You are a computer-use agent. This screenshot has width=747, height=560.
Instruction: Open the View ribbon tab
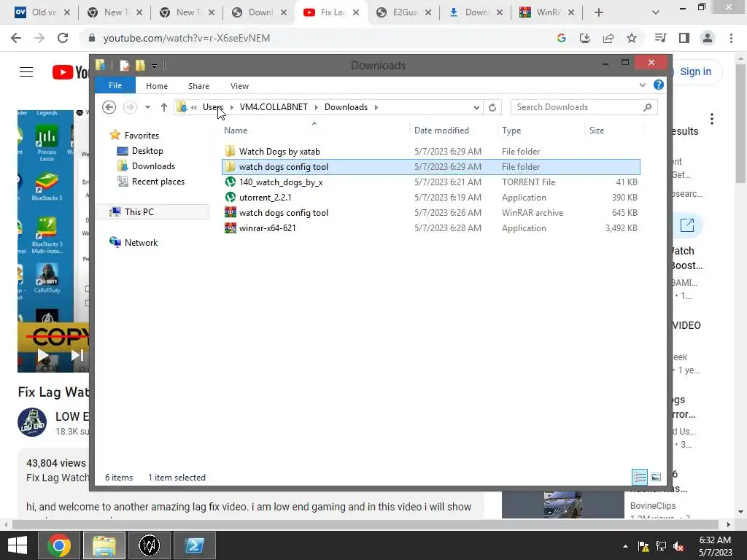coord(239,86)
